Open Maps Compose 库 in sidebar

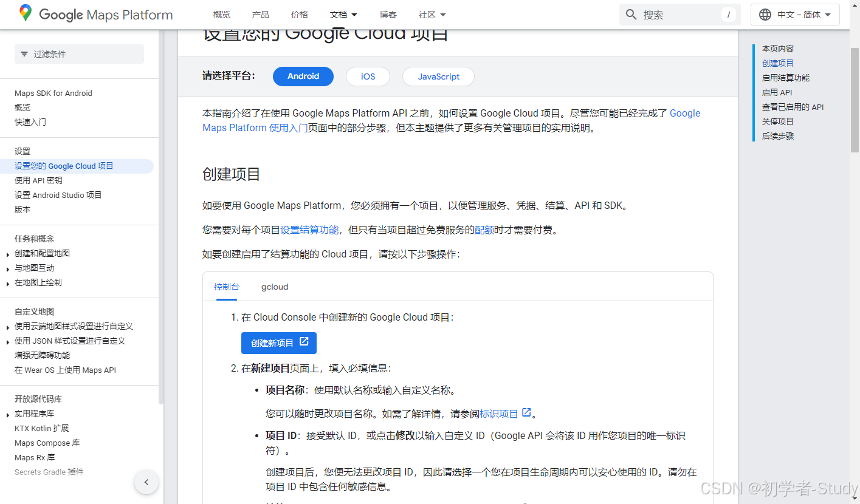pos(47,443)
